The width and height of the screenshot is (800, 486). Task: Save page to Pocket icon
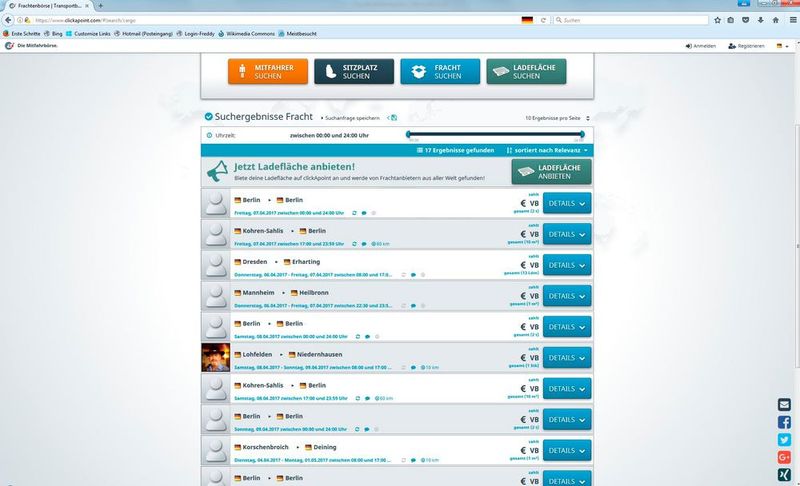745,20
